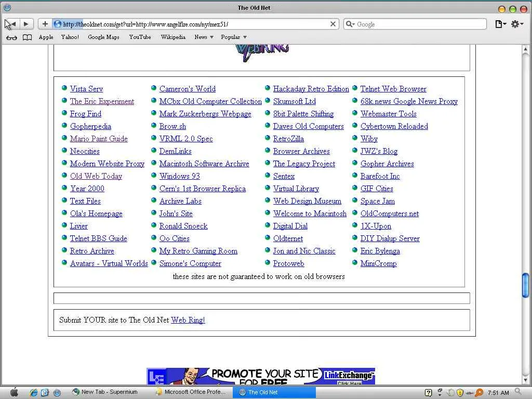Expand the News bookmarks folder
The width and height of the screenshot is (532, 399).
tap(204, 37)
